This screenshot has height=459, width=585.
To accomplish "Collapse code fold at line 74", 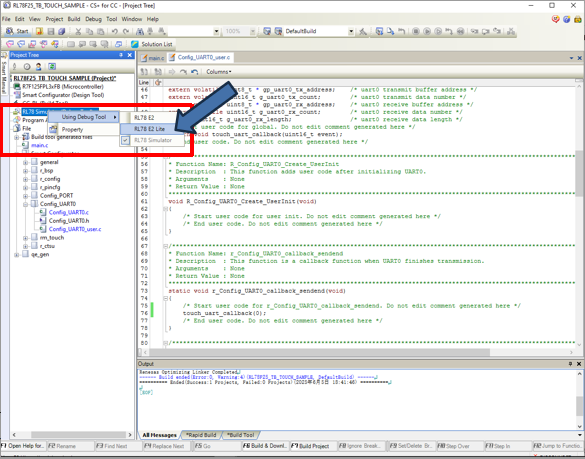I will point(165,299).
